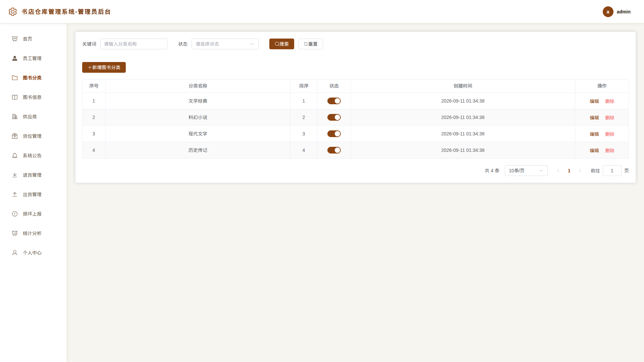The image size is (644, 362).
Task: Go to previous page arrow
Action: [x=558, y=171]
